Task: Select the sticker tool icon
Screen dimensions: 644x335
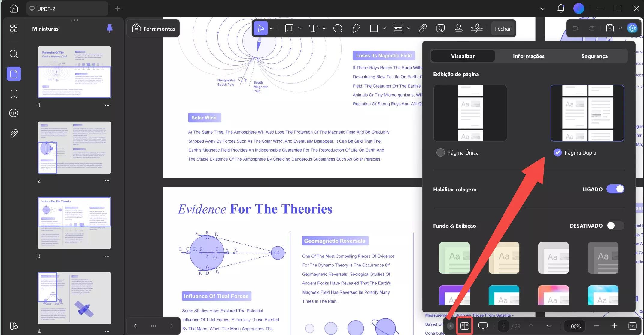Action: click(440, 29)
